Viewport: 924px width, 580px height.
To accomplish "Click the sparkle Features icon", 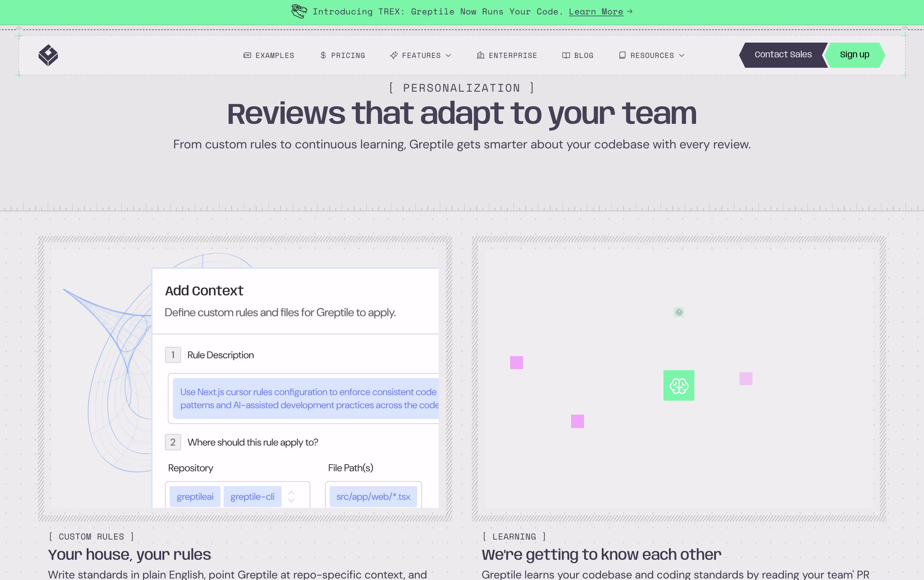I will 394,55.
